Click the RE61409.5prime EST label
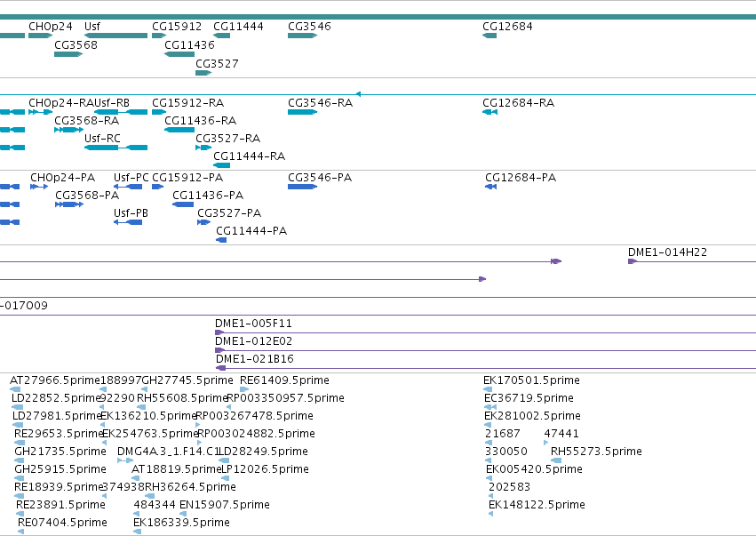The width and height of the screenshot is (756, 536). click(284, 380)
